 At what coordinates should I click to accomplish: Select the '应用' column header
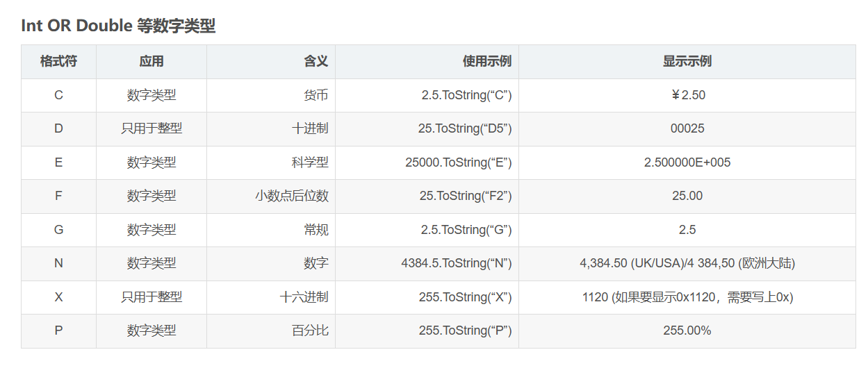[x=152, y=61]
